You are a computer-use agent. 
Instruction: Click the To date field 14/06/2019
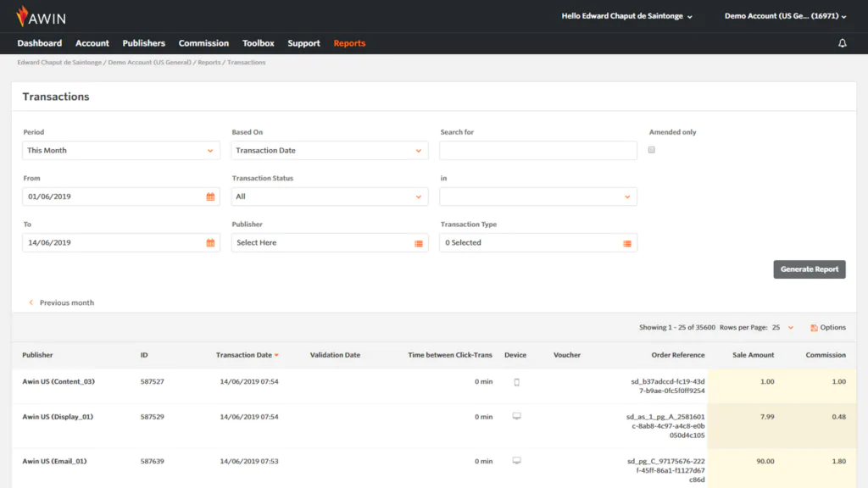click(x=120, y=242)
